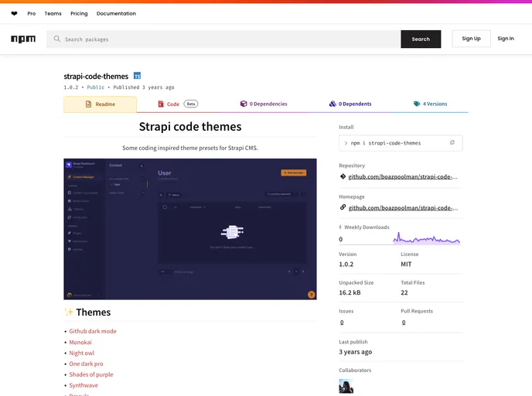Click the weekly downloads sparkline chart

coord(427,238)
